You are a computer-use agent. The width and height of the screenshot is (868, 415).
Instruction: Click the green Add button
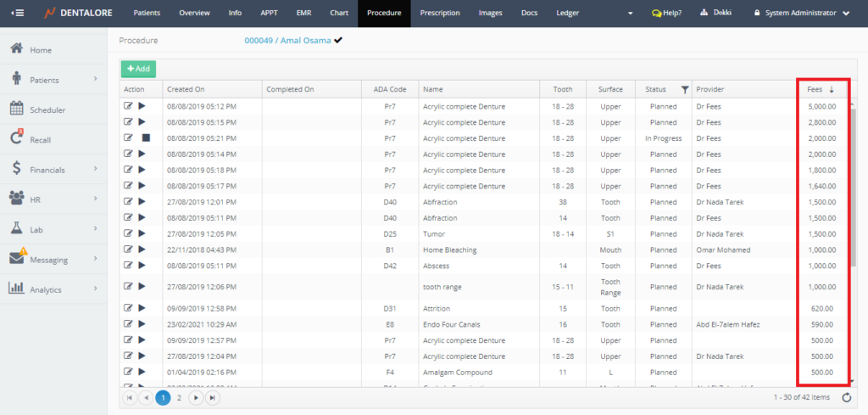[138, 69]
